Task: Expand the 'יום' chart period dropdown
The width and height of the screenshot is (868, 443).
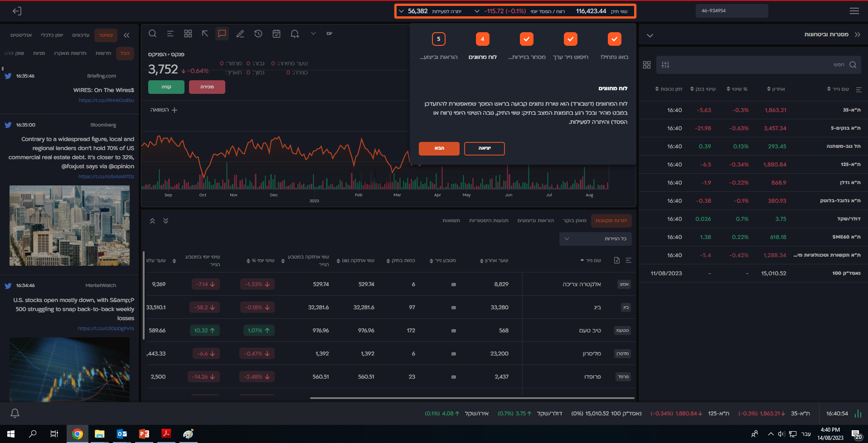Action: 313,34
